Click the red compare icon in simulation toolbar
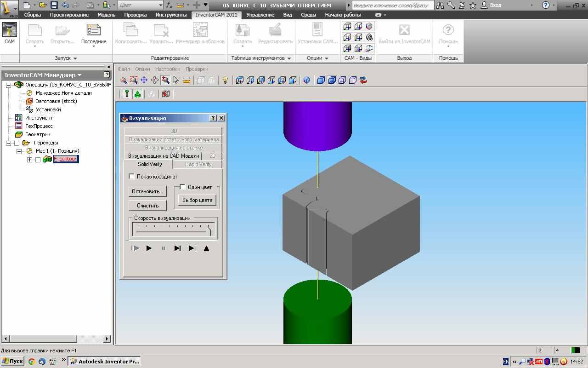This screenshot has height=368, width=588. 166,94
